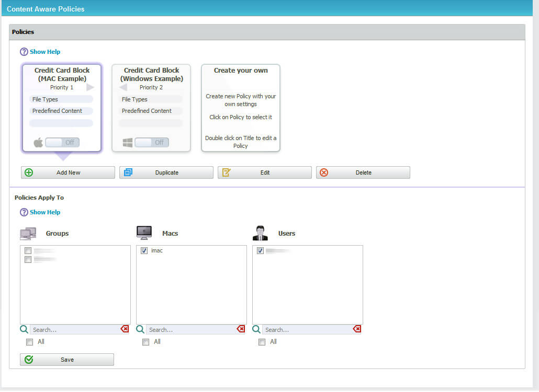The image size is (539, 392).
Task: Clear the Users search with red icon
Action: point(357,329)
